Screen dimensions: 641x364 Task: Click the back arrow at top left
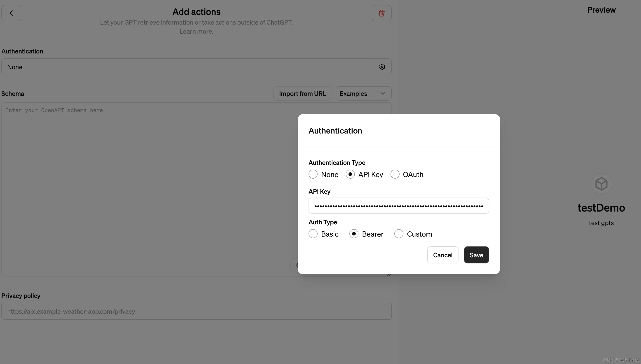11,13
